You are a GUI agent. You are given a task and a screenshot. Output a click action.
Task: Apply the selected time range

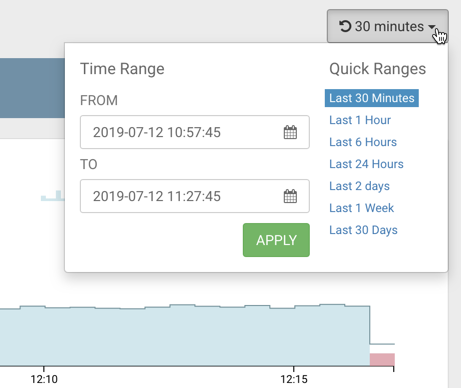click(276, 240)
